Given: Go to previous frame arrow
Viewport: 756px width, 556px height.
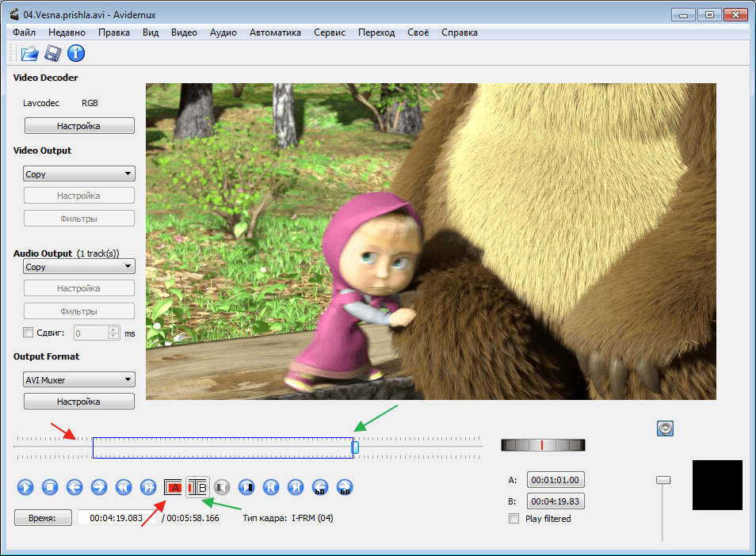Looking at the screenshot, I should pyautogui.click(x=74, y=487).
